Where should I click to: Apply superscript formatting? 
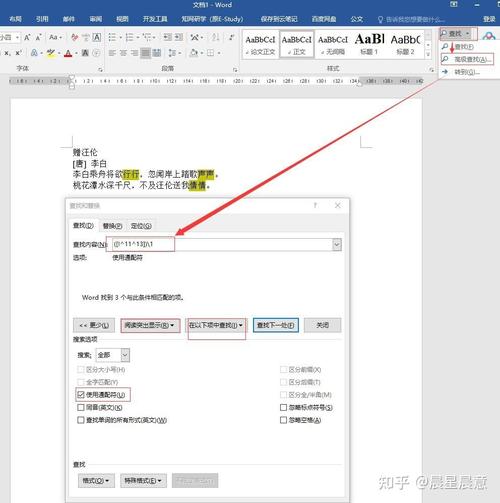point(18,53)
